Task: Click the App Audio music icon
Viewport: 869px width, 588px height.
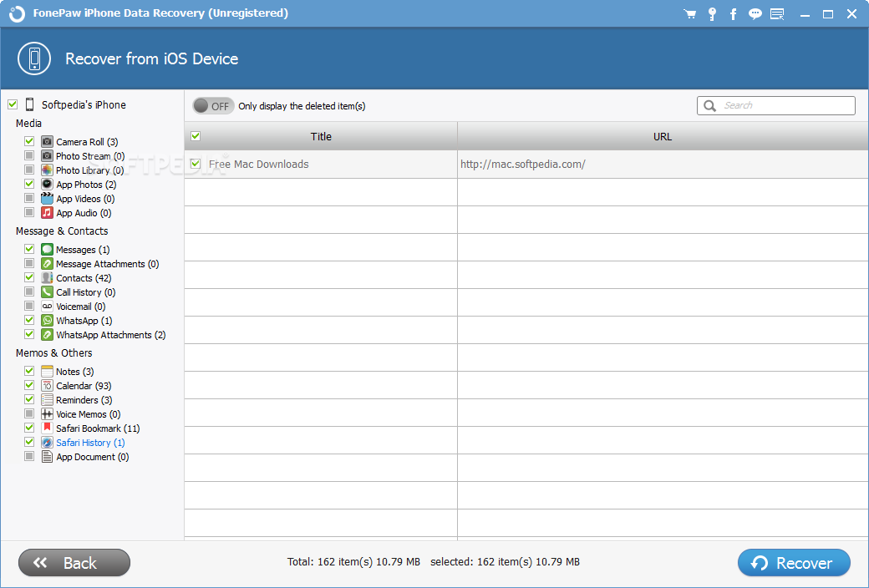Action: [x=47, y=213]
